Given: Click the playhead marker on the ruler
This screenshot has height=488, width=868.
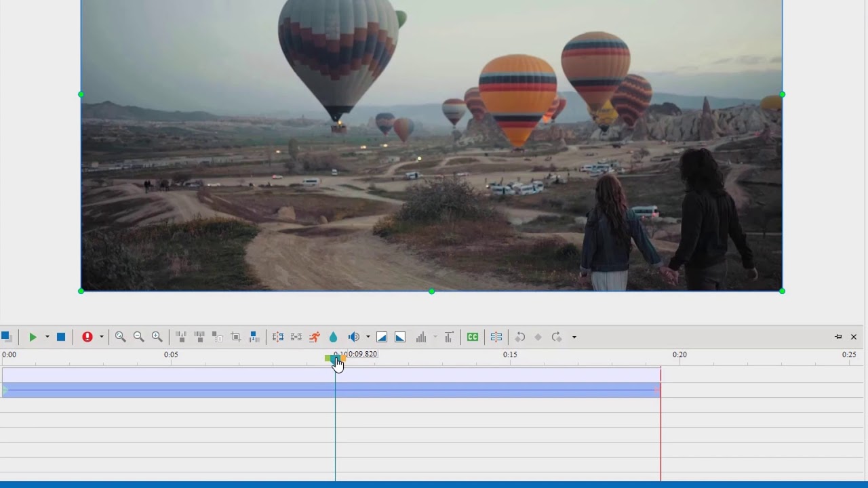Looking at the screenshot, I should pos(335,359).
